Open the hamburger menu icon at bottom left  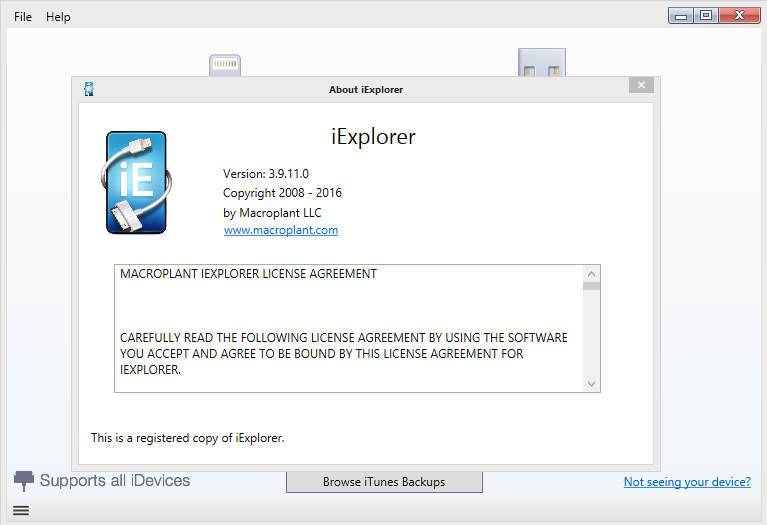coord(21,510)
